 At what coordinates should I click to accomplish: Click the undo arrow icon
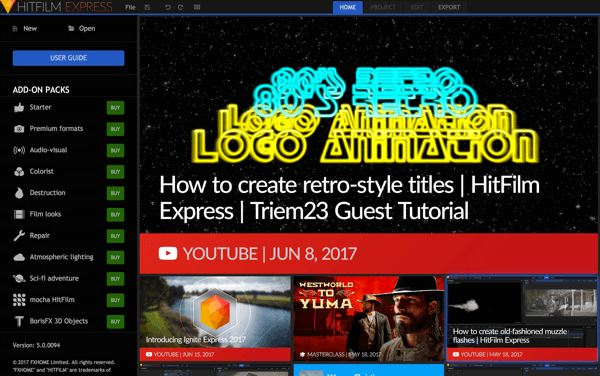point(168,7)
